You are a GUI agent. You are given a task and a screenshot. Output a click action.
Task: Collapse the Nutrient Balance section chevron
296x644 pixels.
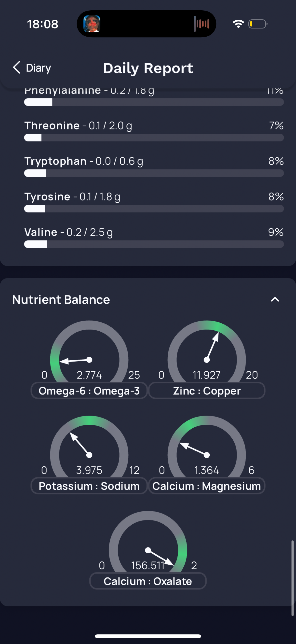click(x=275, y=299)
